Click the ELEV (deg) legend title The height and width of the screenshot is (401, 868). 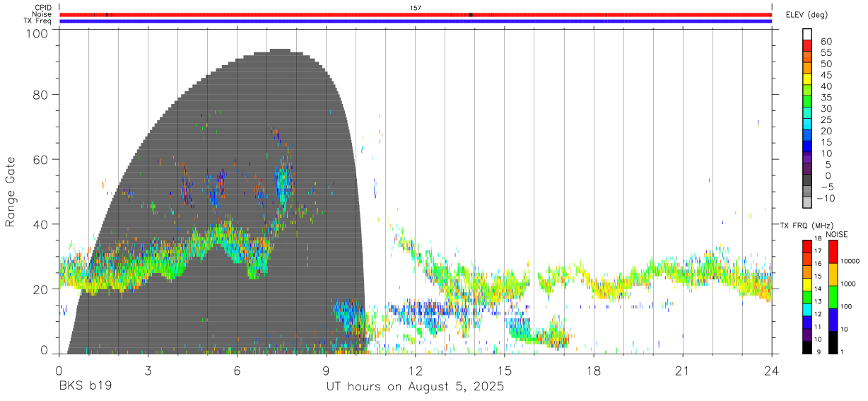tap(807, 14)
